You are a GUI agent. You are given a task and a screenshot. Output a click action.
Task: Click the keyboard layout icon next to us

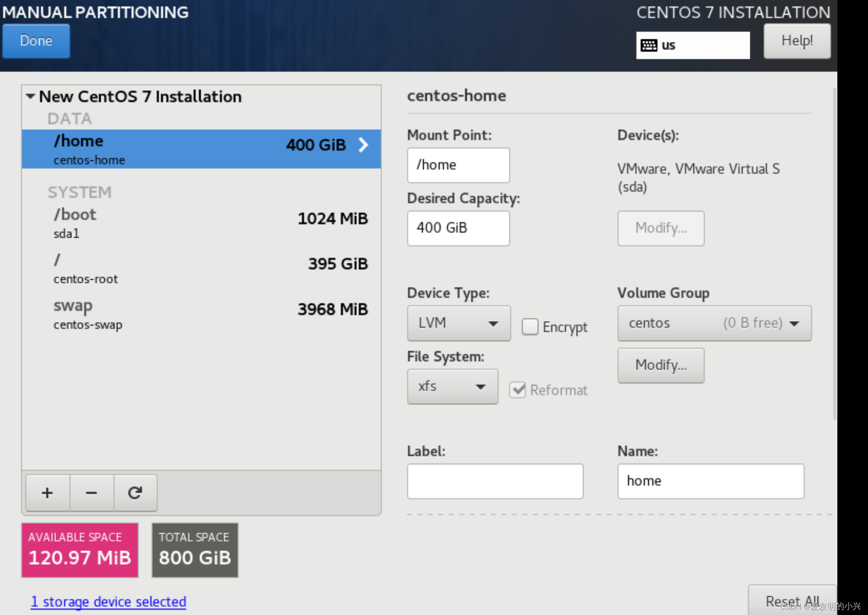649,45
